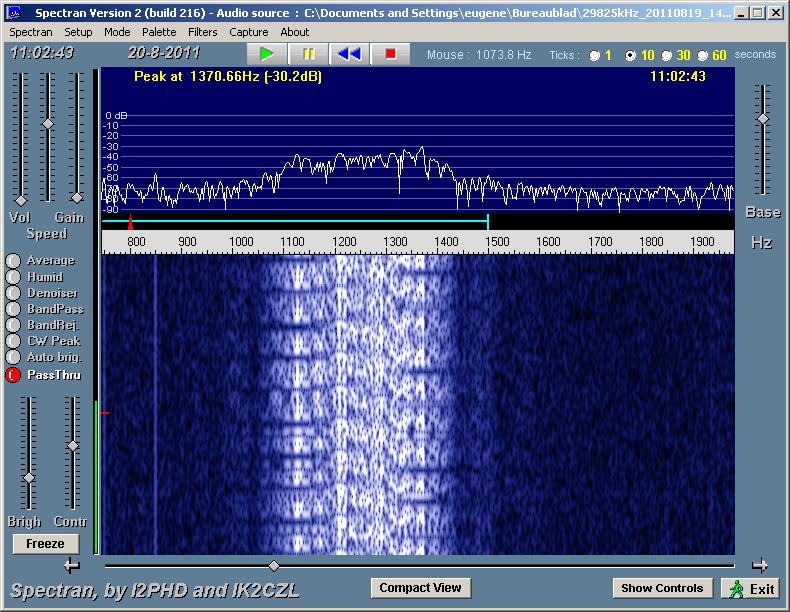Click the Freeze button
Image resolution: width=790 pixels, height=612 pixels.
coord(45,544)
